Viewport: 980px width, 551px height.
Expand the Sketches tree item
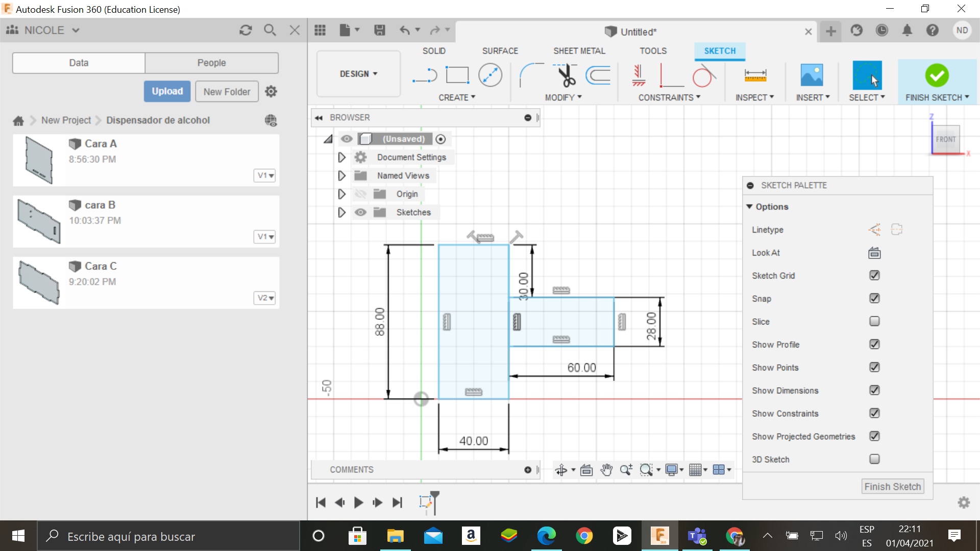coord(340,212)
